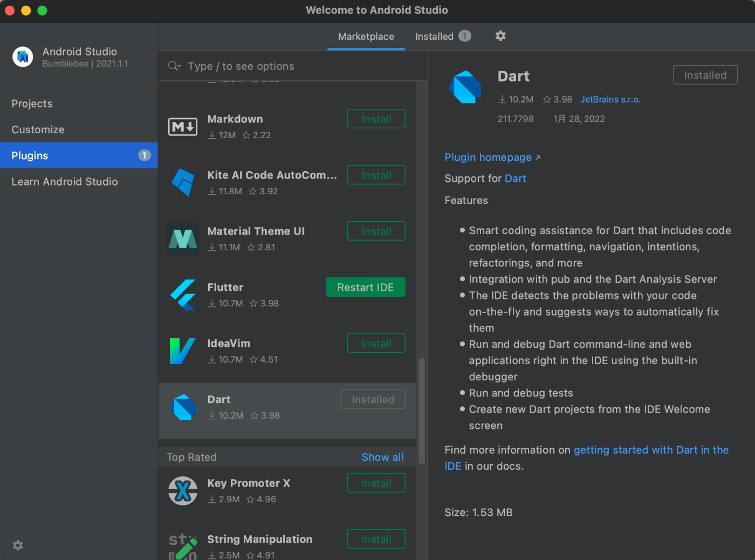The height and width of the screenshot is (560, 755).
Task: Click the Dart icon in the plugin list
Action: (183, 407)
